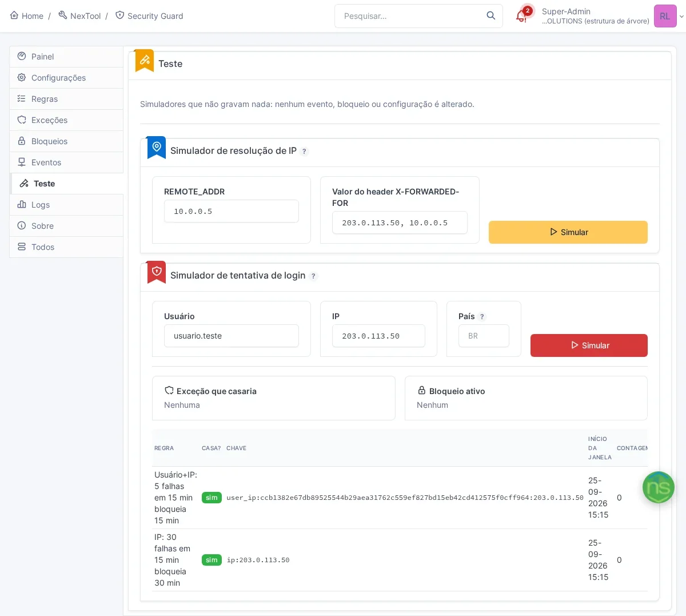Click the Super-Admin user name text
Image resolution: width=686 pixels, height=616 pixels.
pos(566,11)
